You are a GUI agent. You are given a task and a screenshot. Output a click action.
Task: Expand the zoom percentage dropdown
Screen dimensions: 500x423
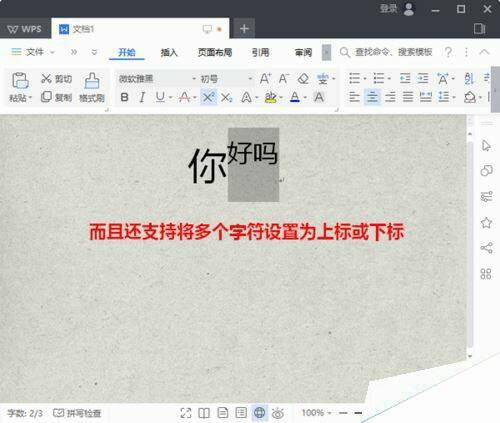[329, 413]
